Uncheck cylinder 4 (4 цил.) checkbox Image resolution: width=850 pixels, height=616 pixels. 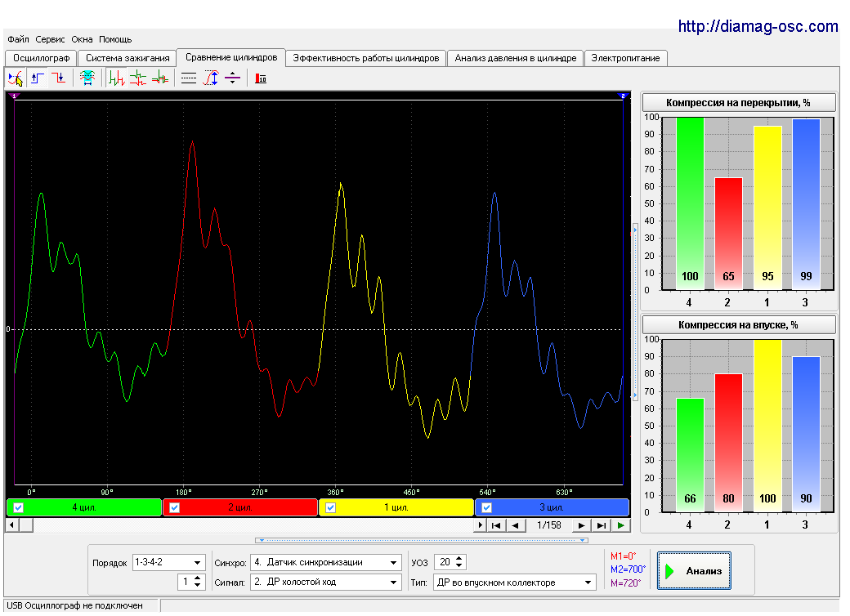(19, 507)
